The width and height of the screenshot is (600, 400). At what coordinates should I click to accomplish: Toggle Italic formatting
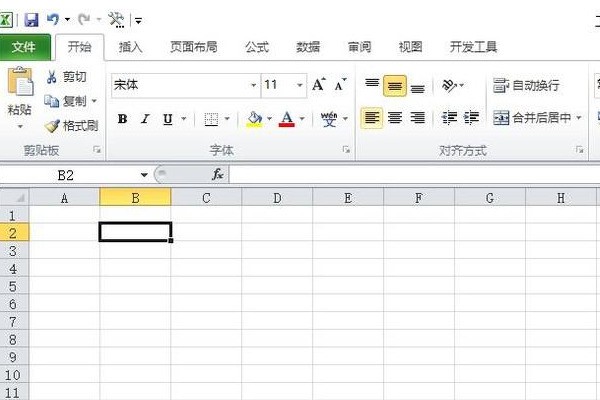pos(145,119)
